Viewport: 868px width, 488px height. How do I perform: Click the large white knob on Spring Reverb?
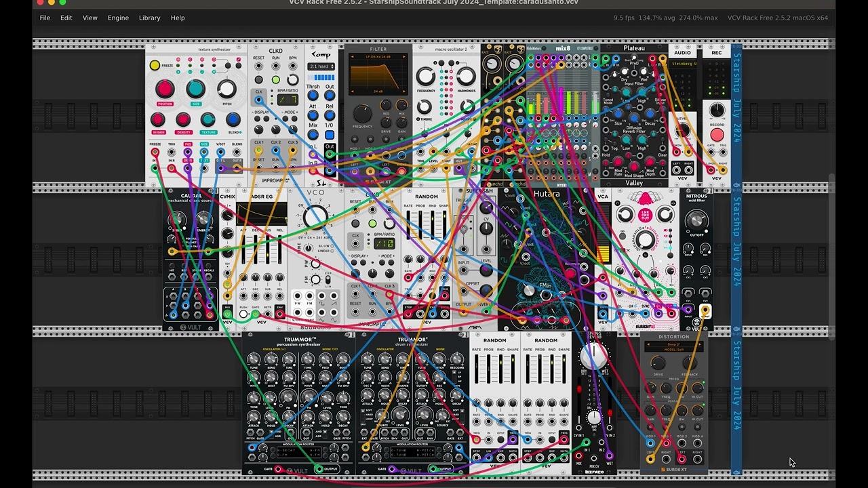tap(594, 355)
